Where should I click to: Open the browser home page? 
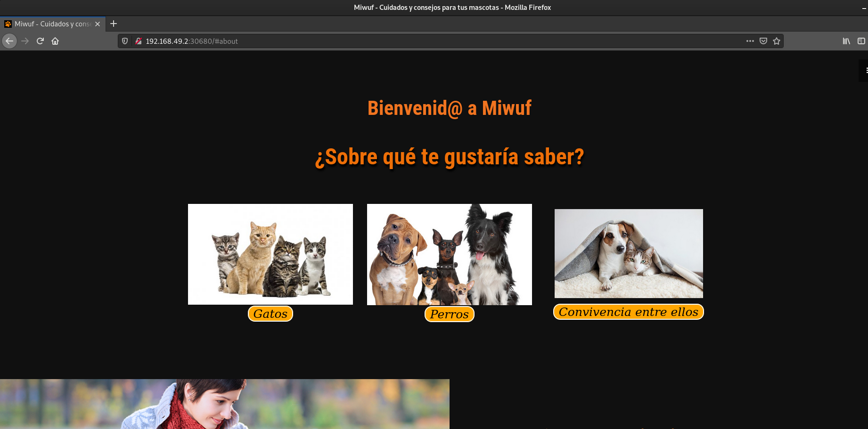pos(55,41)
